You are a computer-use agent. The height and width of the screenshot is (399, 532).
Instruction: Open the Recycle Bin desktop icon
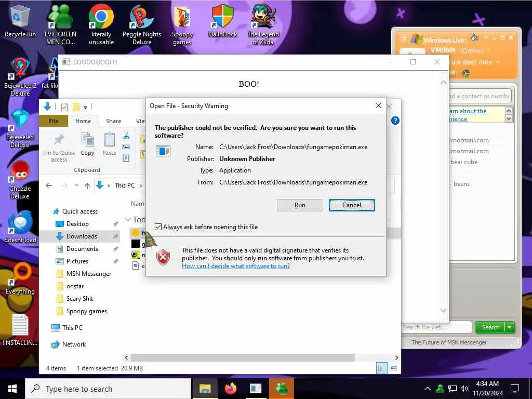(x=20, y=22)
